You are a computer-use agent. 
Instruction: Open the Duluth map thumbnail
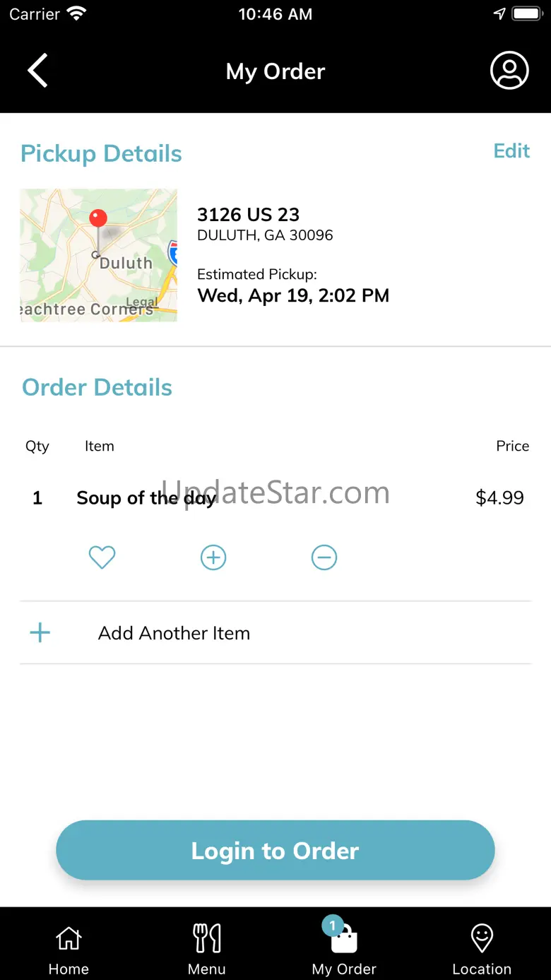point(99,255)
